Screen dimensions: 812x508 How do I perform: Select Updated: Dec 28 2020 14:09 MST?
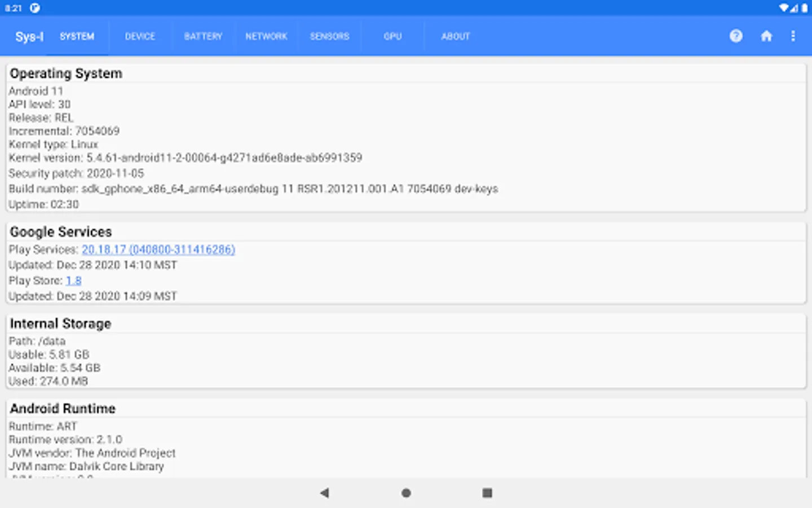click(92, 296)
